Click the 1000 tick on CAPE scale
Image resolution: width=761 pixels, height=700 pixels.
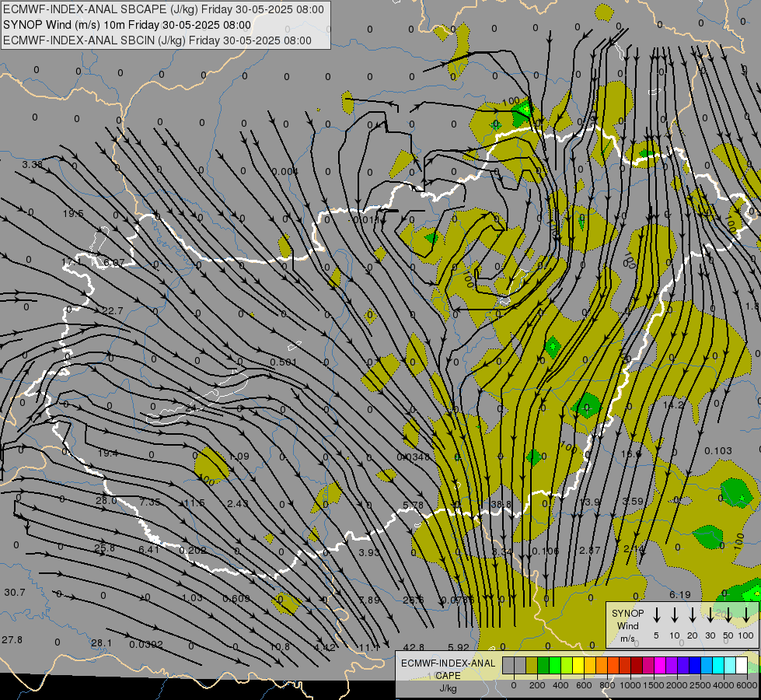[630, 685]
